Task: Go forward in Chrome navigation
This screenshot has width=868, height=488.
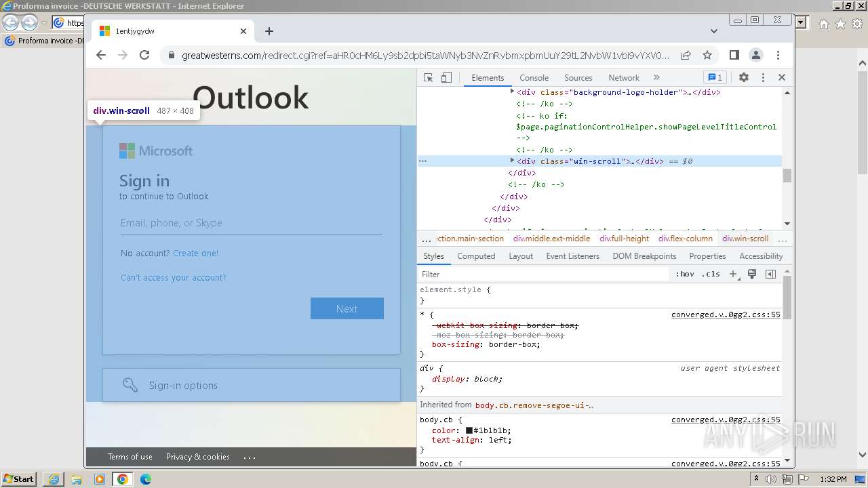Action: click(123, 55)
